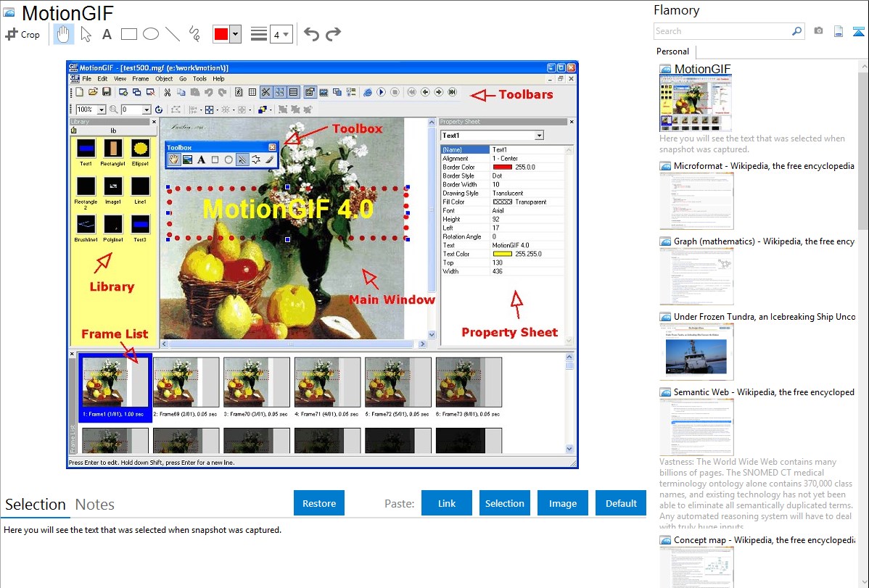Click the Open folder icon in MotionGIF toolbar

click(x=93, y=92)
